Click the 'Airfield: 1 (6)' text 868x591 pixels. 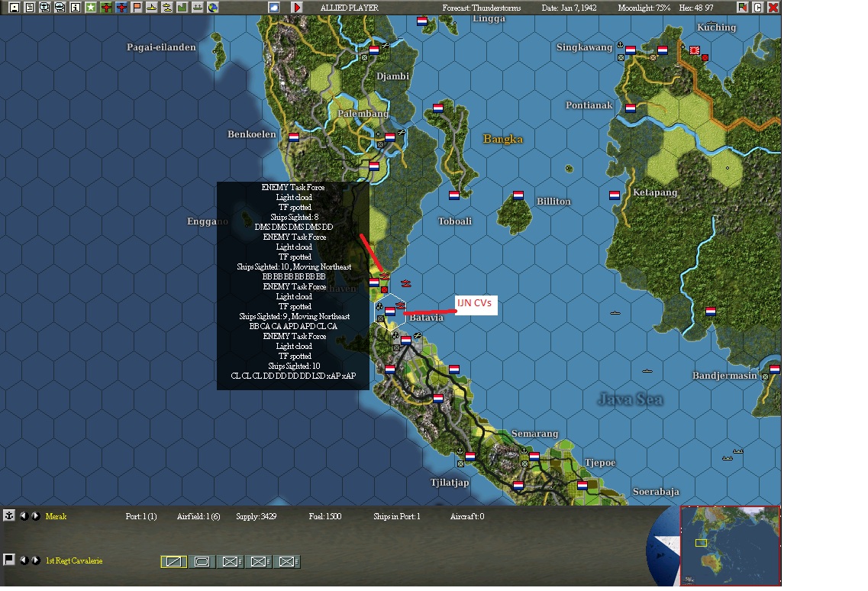point(198,516)
